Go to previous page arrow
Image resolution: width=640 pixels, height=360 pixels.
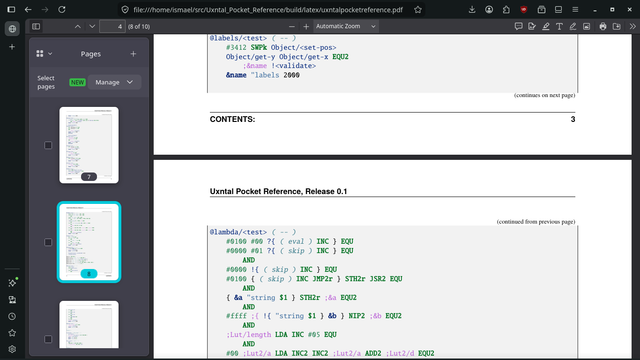(78, 27)
